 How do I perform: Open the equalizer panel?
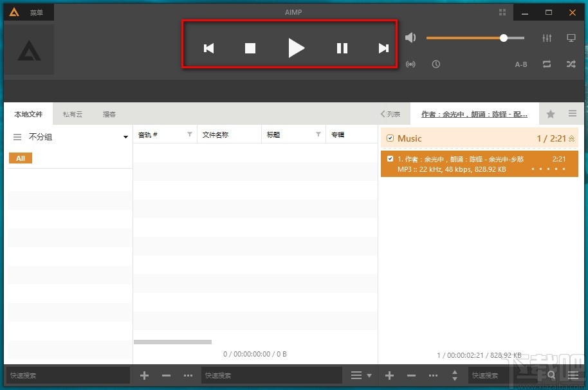[x=547, y=38]
